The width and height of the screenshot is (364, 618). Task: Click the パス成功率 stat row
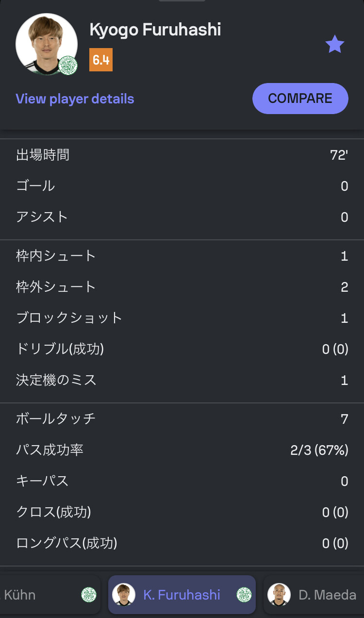click(182, 450)
